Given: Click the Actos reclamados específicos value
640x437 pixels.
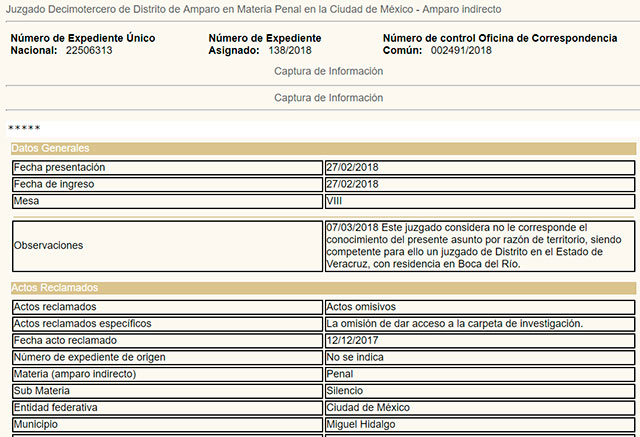Looking at the screenshot, I should tap(479, 323).
